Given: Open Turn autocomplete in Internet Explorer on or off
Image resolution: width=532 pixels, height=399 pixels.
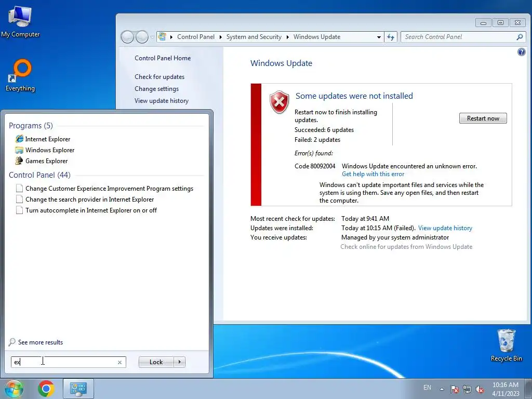Looking at the screenshot, I should coord(91,210).
